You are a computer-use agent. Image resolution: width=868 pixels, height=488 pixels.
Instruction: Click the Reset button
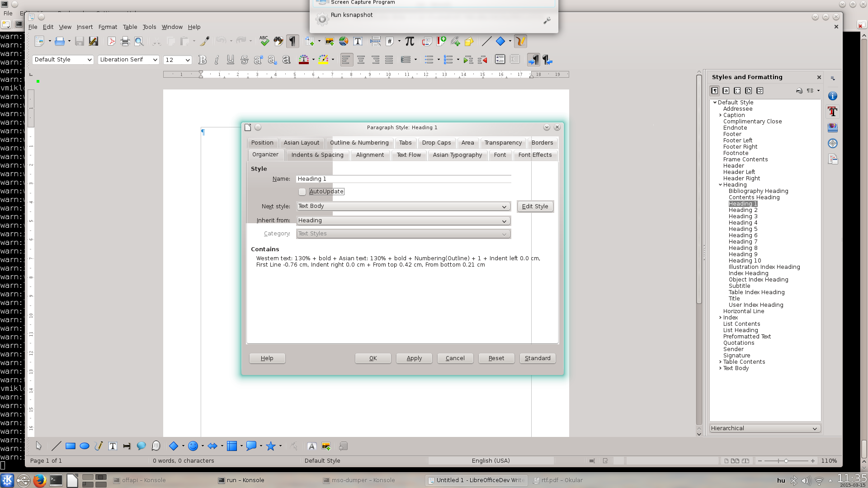point(496,358)
